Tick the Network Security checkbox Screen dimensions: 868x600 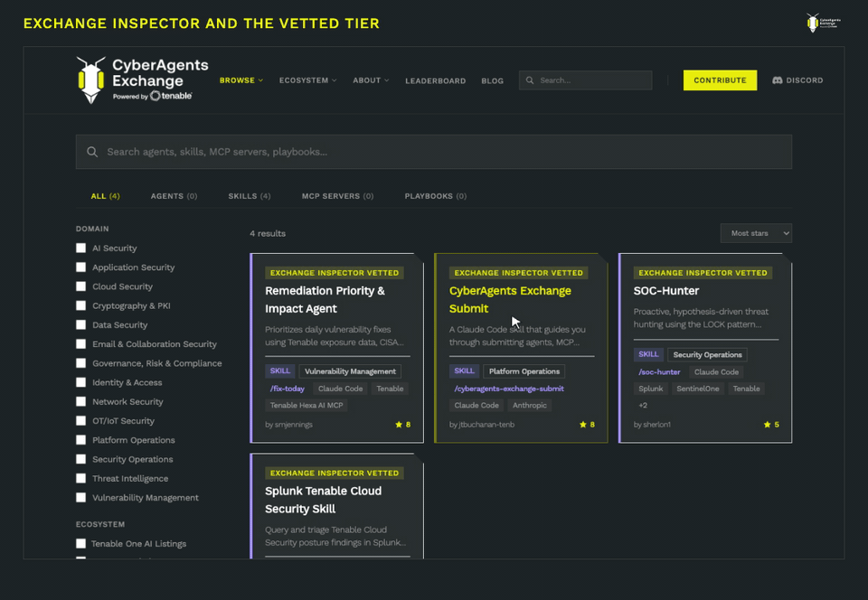point(80,401)
